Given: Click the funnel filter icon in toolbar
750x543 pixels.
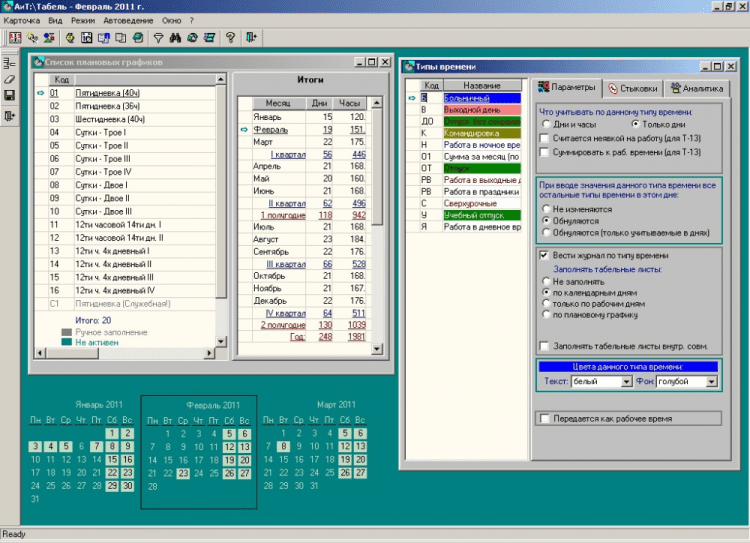Looking at the screenshot, I should [157, 38].
